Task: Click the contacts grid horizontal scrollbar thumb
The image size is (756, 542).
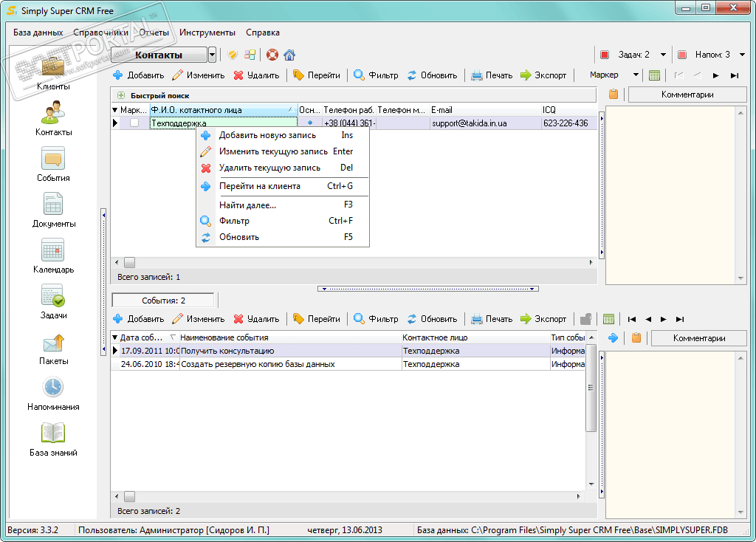Action: [x=129, y=262]
